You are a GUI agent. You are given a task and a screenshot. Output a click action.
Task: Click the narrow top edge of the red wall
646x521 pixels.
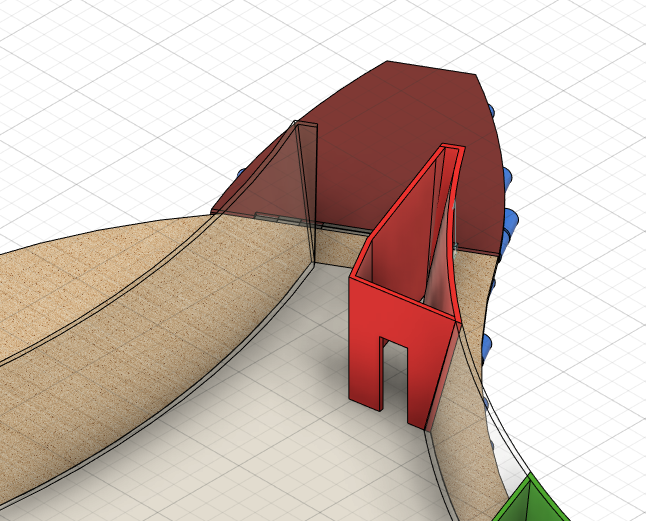(450, 150)
